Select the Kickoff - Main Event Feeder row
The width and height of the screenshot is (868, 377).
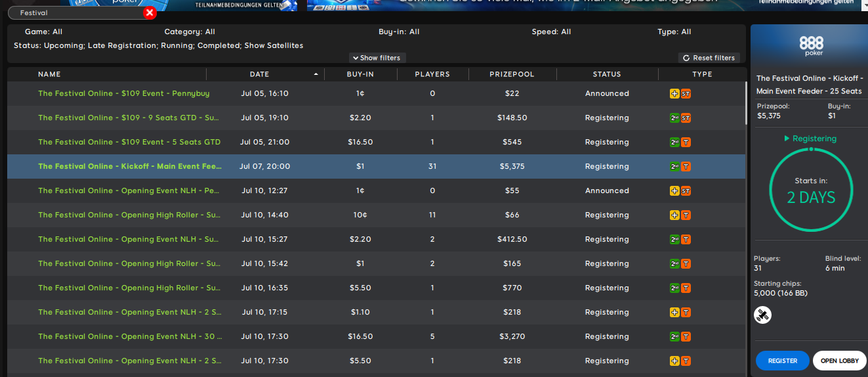pyautogui.click(x=376, y=166)
